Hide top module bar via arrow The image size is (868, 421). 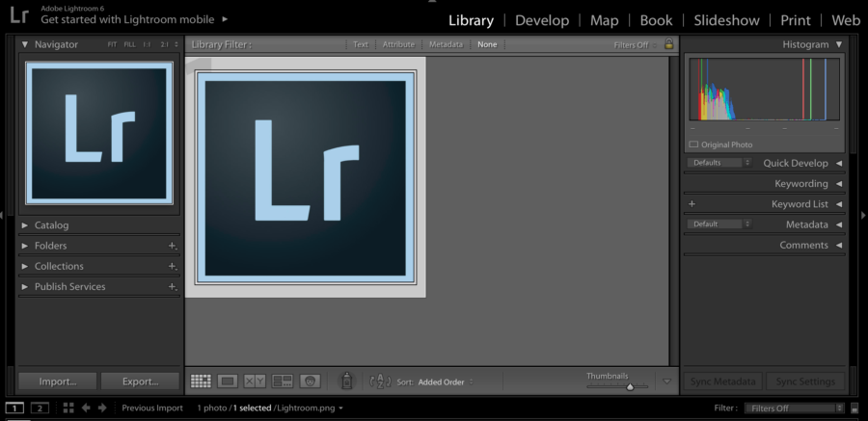click(432, 2)
